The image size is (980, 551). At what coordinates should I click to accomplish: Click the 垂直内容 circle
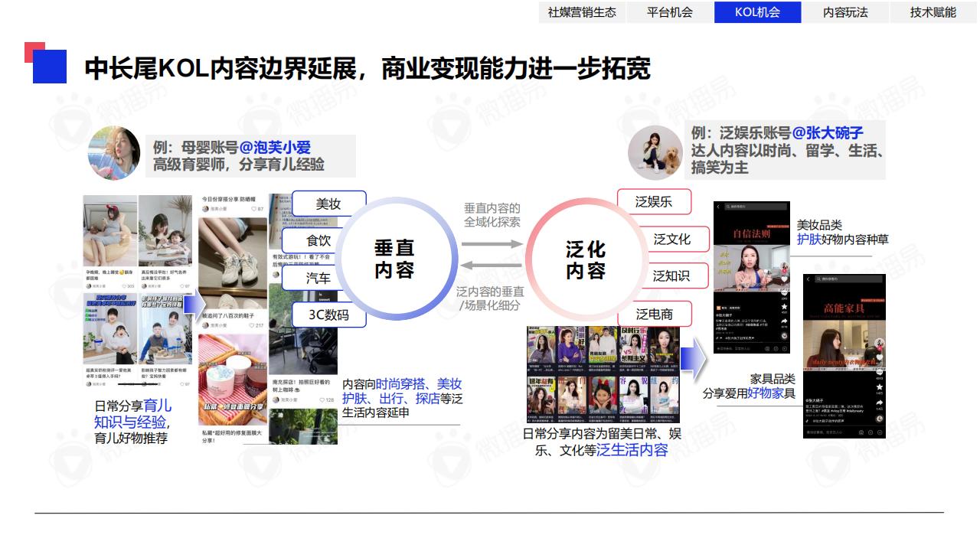click(394, 259)
